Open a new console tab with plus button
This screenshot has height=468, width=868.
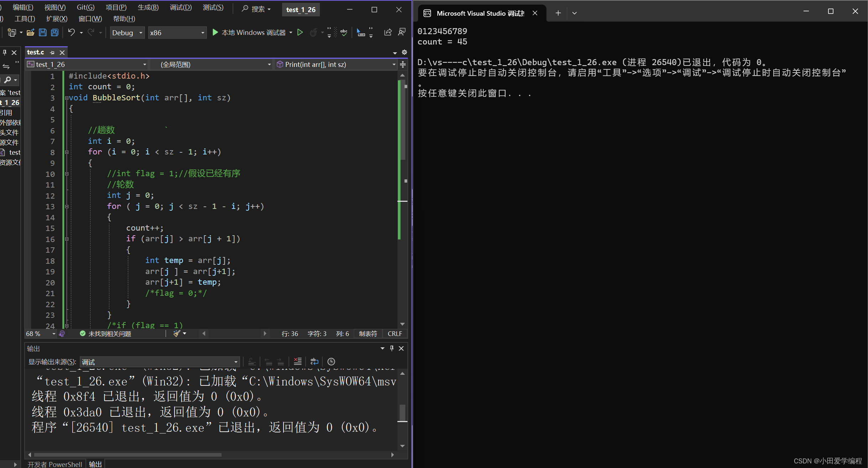click(558, 13)
